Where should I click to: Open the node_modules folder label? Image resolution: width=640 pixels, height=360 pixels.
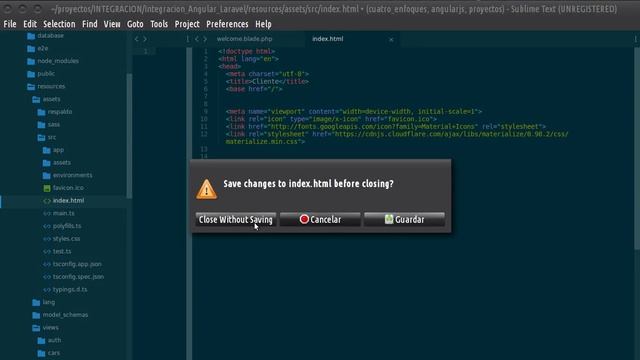tap(58, 61)
